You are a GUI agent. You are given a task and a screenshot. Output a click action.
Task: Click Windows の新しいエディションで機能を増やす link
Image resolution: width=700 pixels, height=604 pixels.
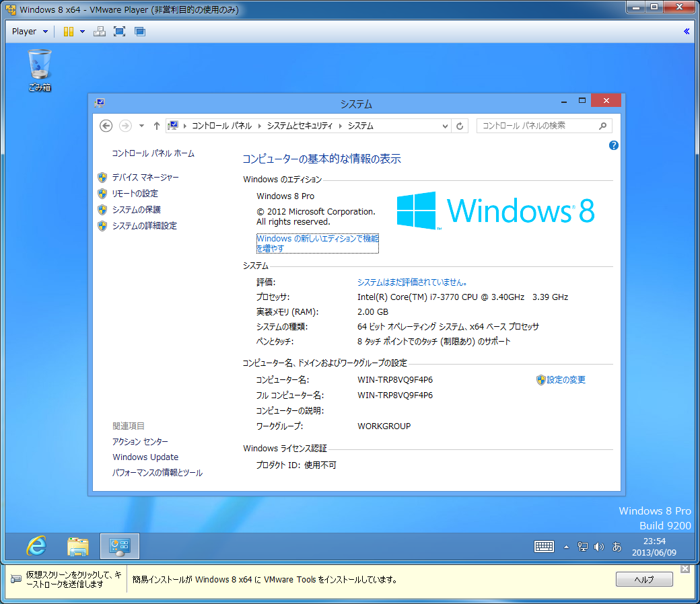click(318, 243)
